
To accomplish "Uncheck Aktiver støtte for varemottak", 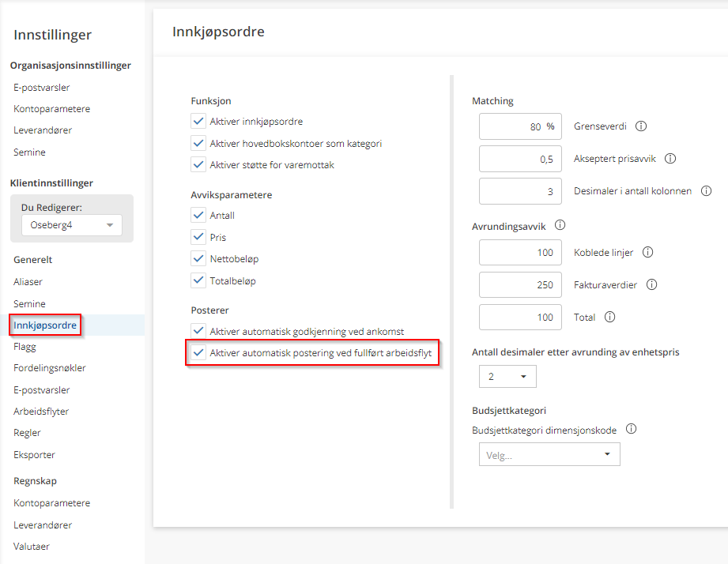I will point(198,165).
